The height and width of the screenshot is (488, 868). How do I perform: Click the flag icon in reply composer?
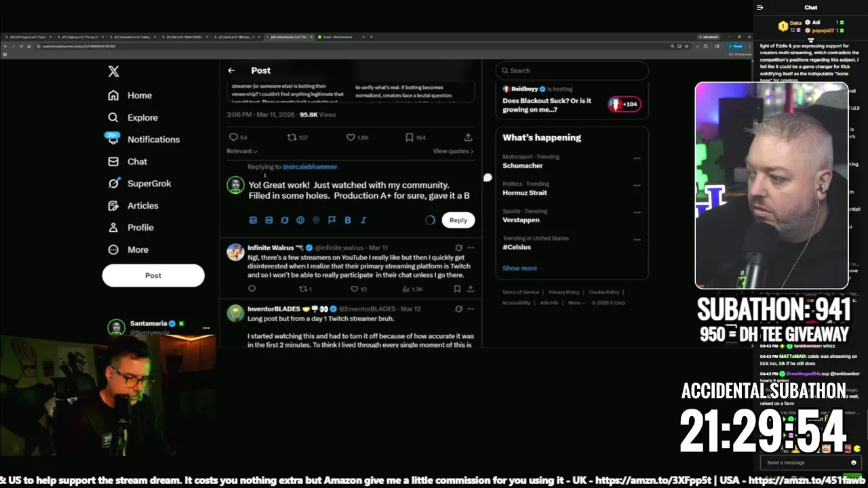pos(332,220)
